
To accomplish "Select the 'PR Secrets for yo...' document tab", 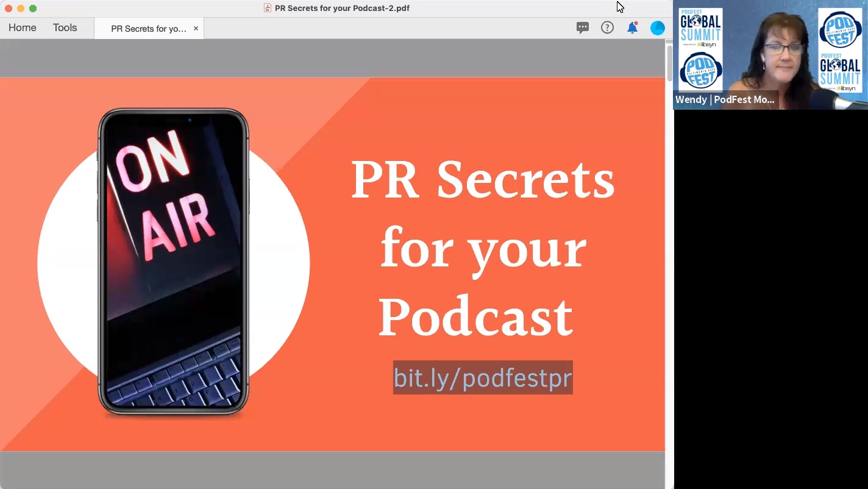I will pyautogui.click(x=146, y=28).
